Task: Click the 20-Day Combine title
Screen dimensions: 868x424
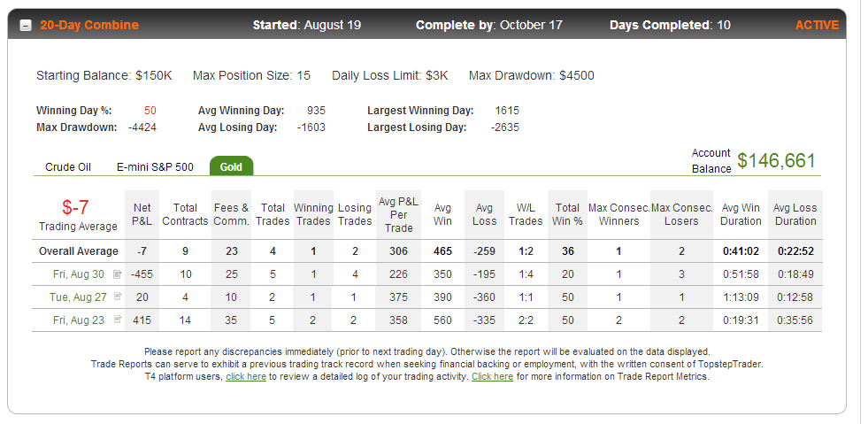Action: pos(89,25)
